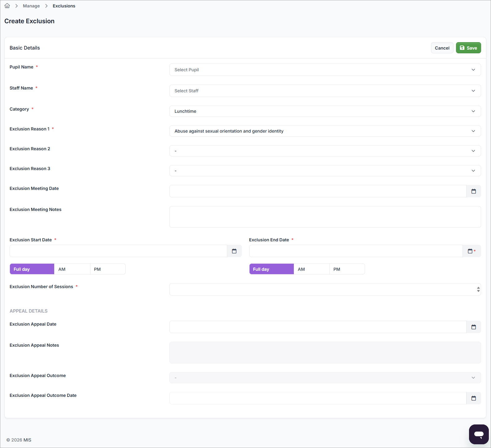Screen dimensions: 491x448
Task: Open calendar picker for Exclusion Start Date
Action: 234,251
